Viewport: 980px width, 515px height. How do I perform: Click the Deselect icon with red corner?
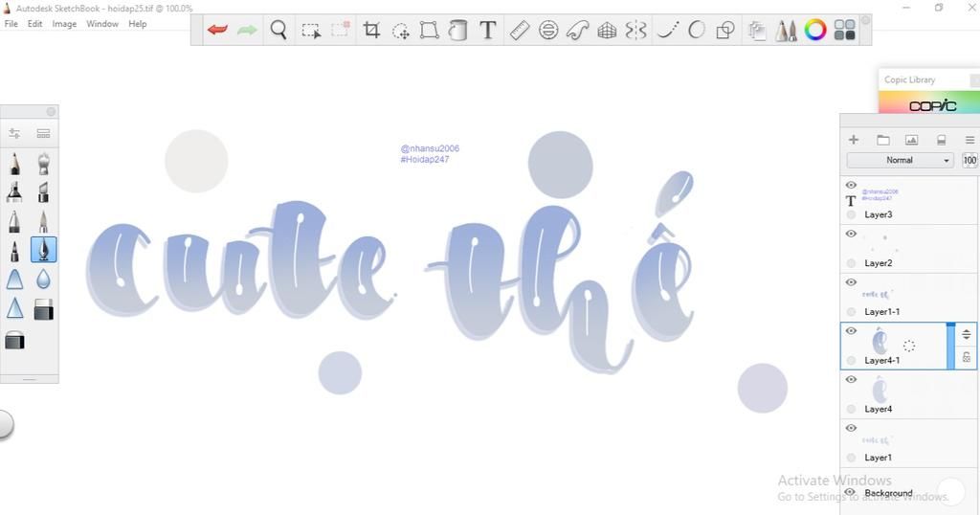pyautogui.click(x=341, y=30)
